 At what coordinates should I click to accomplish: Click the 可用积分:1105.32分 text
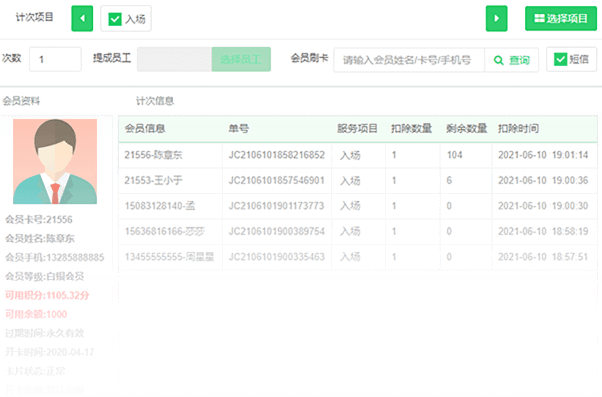point(47,295)
